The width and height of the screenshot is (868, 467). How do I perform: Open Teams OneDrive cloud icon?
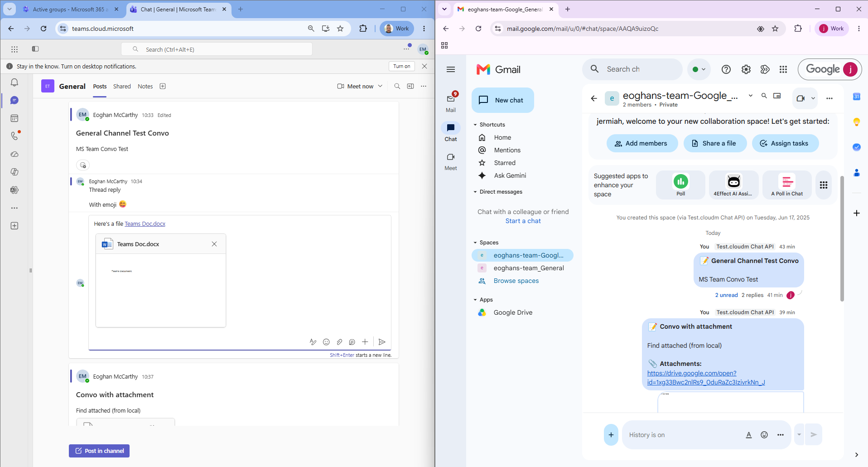[14, 154]
